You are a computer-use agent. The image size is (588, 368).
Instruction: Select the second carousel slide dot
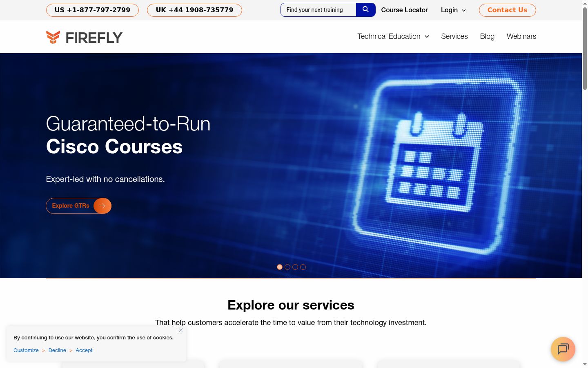(x=287, y=267)
